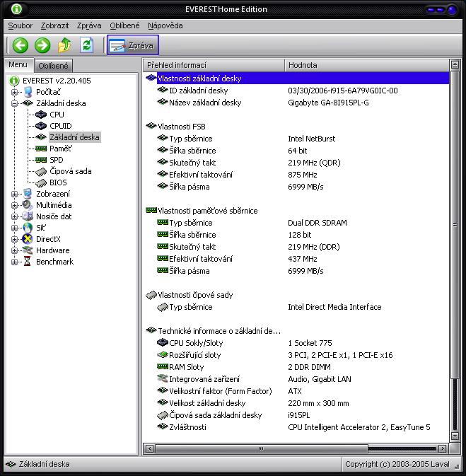
Task: Select the Název základní desky row
Action: (x=205, y=103)
